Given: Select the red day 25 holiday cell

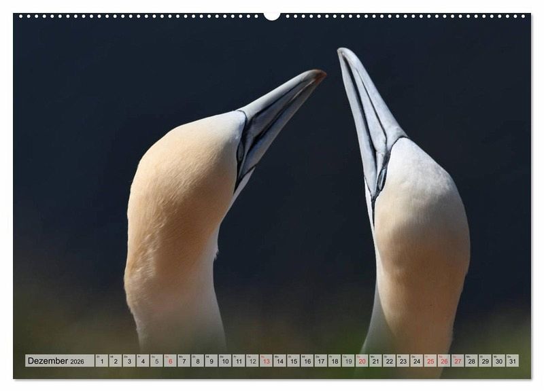Looking at the screenshot, I should [x=430, y=361].
